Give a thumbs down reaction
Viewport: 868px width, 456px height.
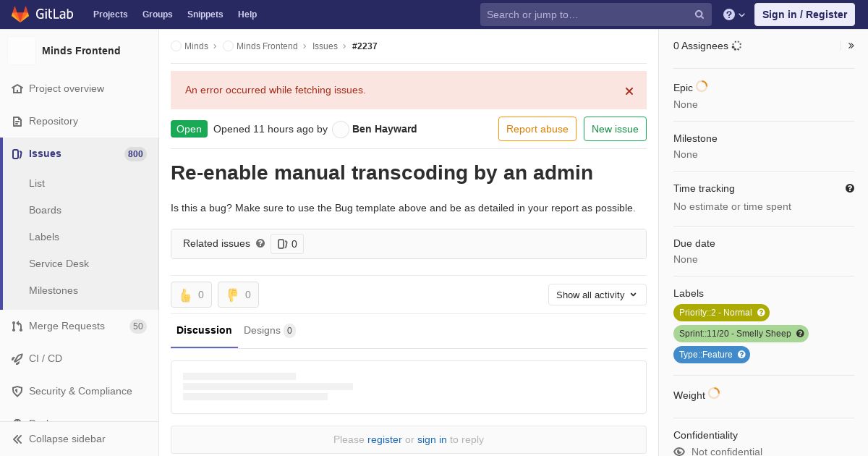[x=238, y=295]
